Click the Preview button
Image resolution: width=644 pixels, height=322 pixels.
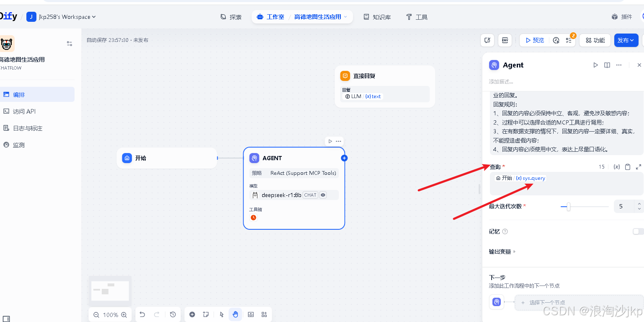535,40
